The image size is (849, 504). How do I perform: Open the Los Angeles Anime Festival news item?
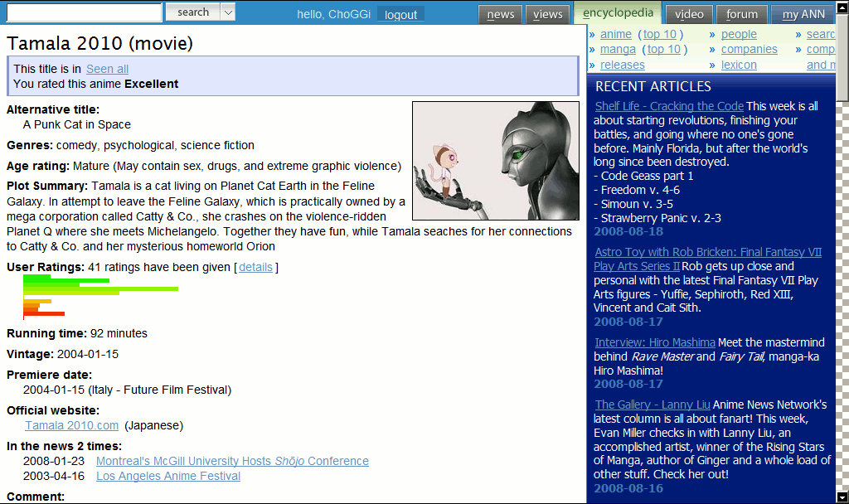pyautogui.click(x=167, y=476)
